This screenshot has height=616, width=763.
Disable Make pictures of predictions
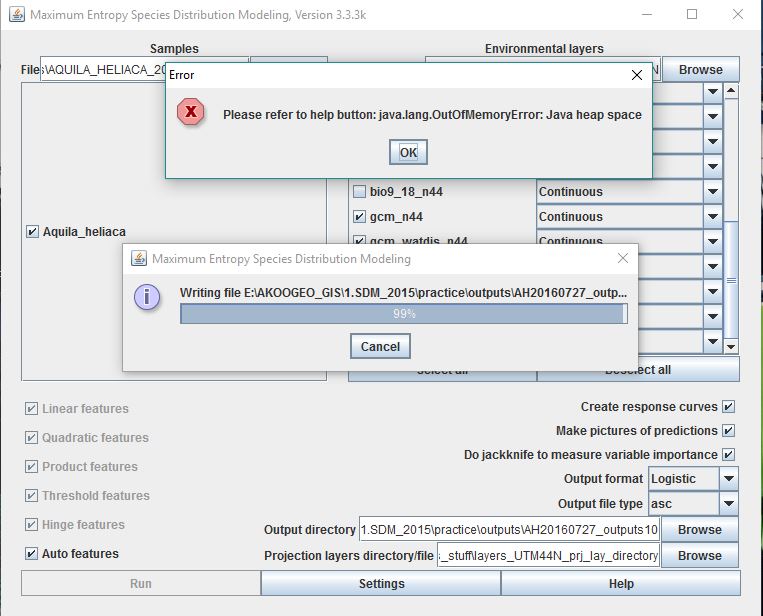[728, 431]
